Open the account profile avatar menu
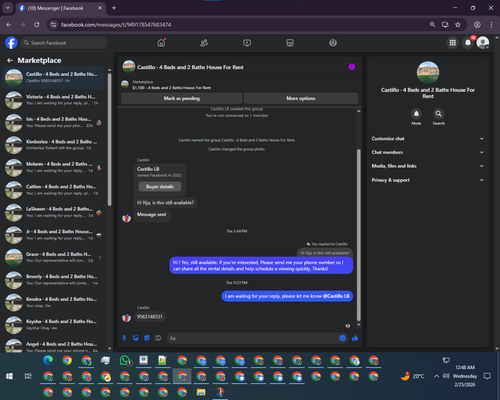The image size is (500, 400). tap(483, 43)
